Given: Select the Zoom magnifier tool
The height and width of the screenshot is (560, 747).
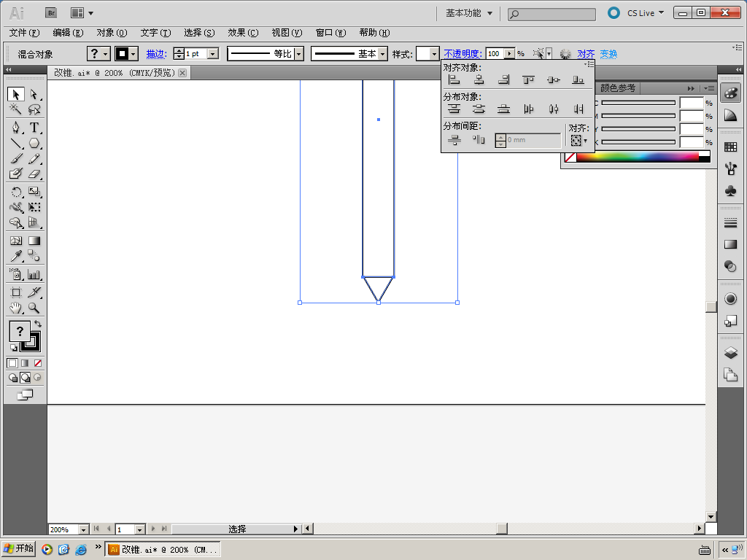Looking at the screenshot, I should click(34, 308).
